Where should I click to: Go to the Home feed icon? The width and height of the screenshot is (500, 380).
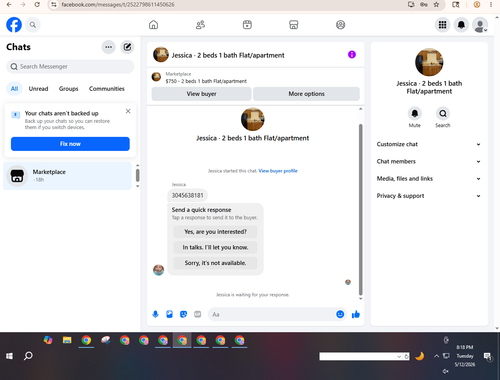tap(153, 25)
